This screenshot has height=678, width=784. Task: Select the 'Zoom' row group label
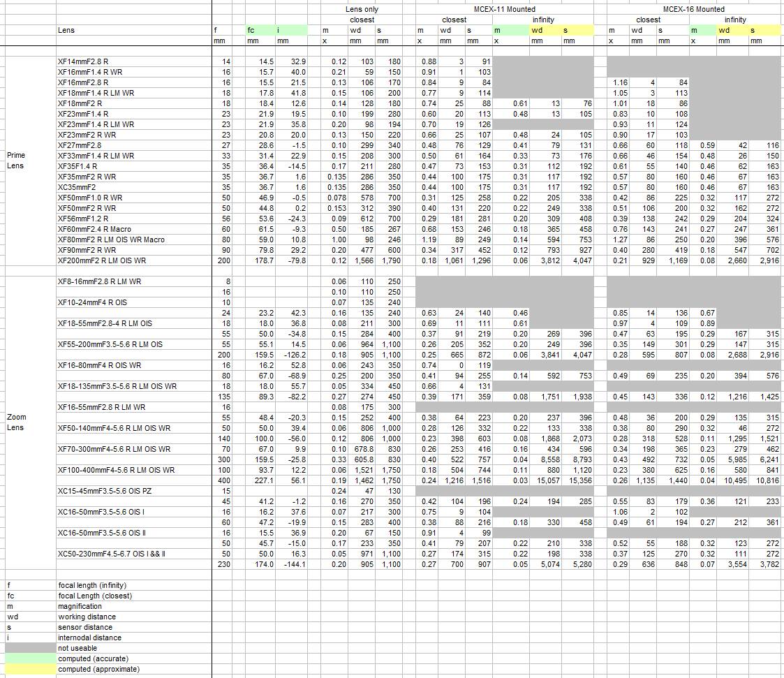click(x=17, y=417)
